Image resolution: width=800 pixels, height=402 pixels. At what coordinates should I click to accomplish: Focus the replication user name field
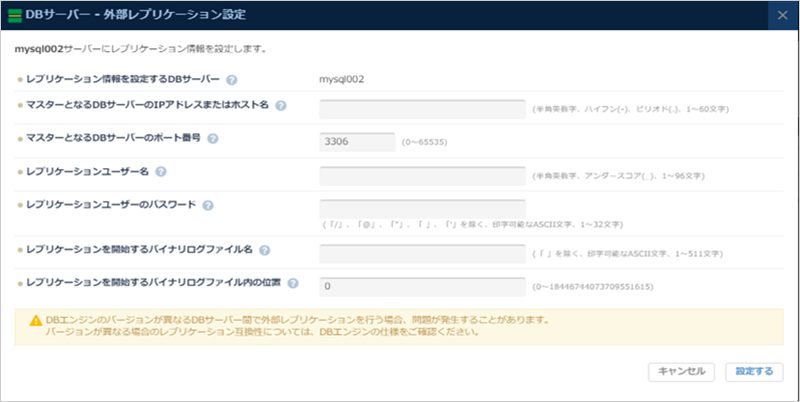click(422, 175)
